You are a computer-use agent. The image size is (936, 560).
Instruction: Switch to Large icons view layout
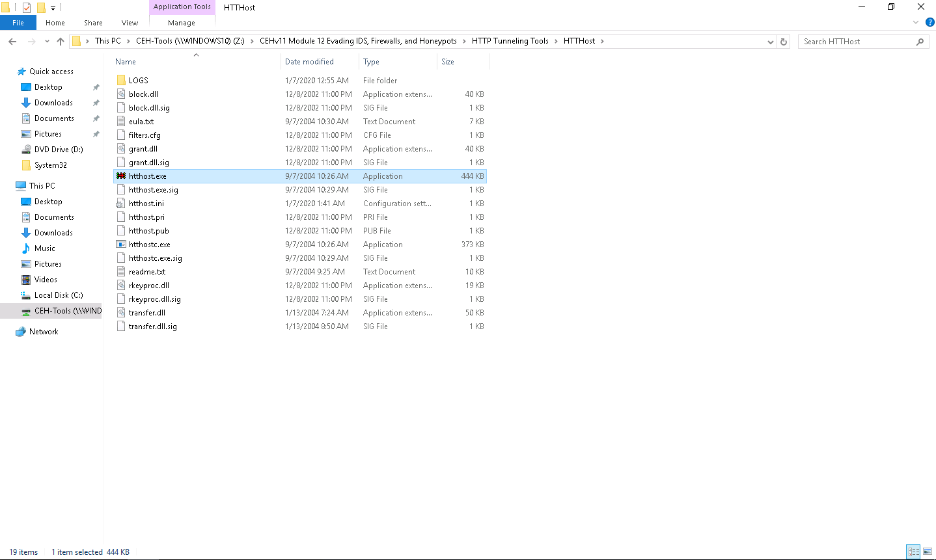[x=928, y=552]
